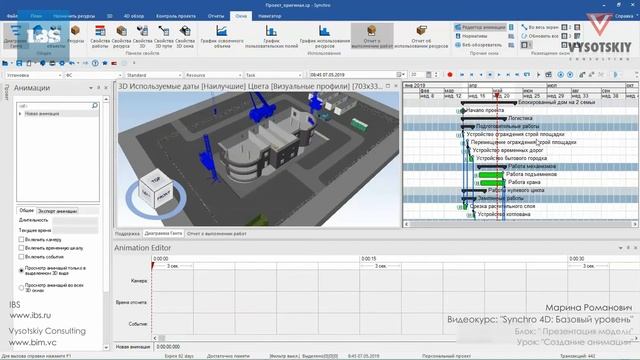Select Просмотр анимаций только в выделенном 3D виде
Screen dimensions: 640x360
(21, 270)
